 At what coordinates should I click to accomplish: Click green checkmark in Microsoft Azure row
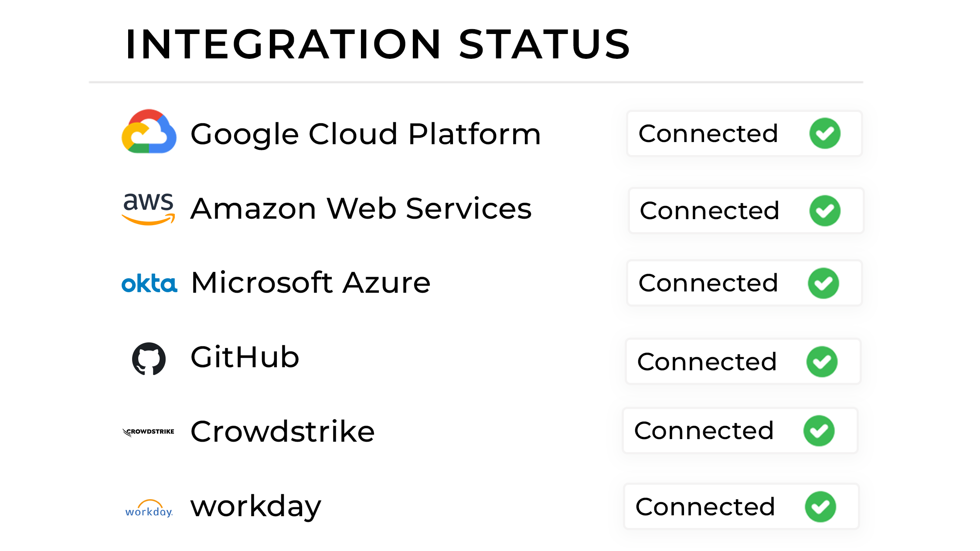pos(823,283)
